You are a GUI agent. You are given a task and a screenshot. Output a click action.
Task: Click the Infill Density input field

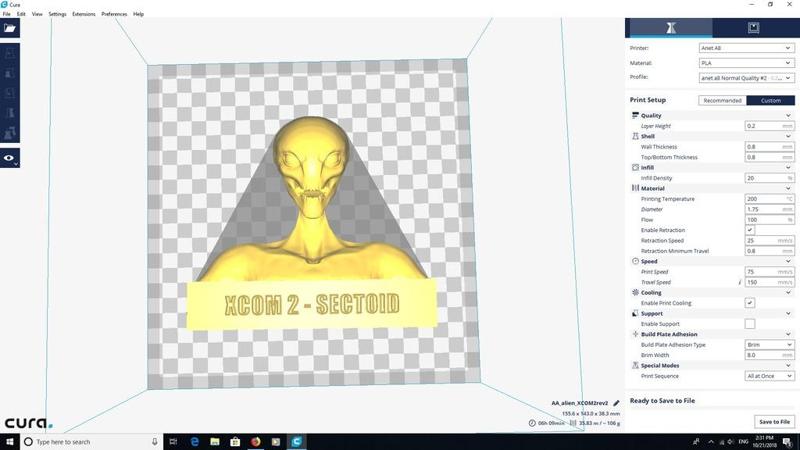tap(769, 178)
